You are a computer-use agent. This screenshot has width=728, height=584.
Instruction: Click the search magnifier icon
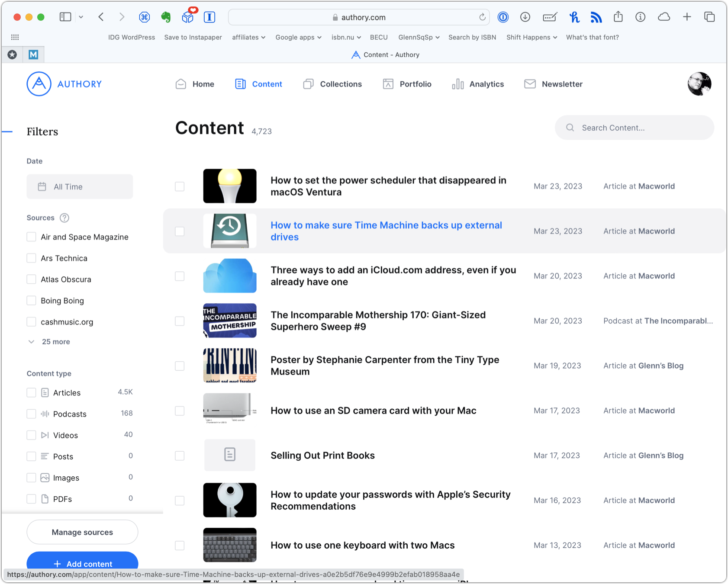click(x=570, y=128)
